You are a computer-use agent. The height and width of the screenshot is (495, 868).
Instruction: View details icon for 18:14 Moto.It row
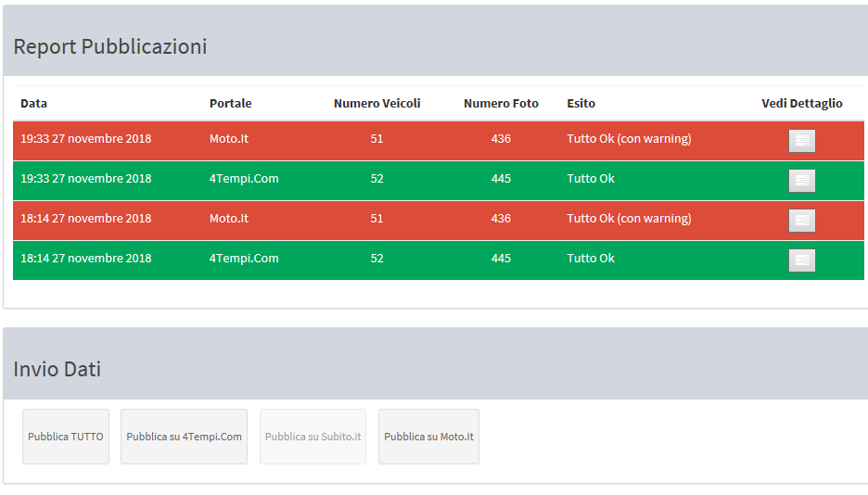tap(801, 220)
